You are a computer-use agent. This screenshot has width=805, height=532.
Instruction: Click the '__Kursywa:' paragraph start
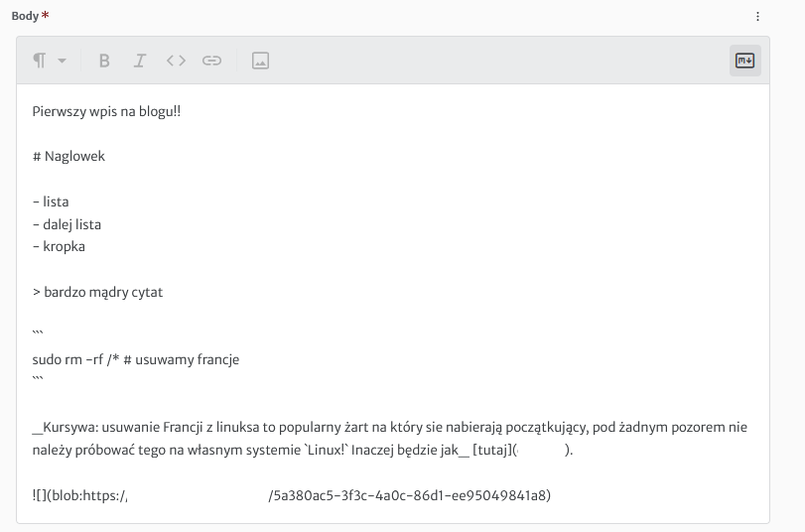66,427
